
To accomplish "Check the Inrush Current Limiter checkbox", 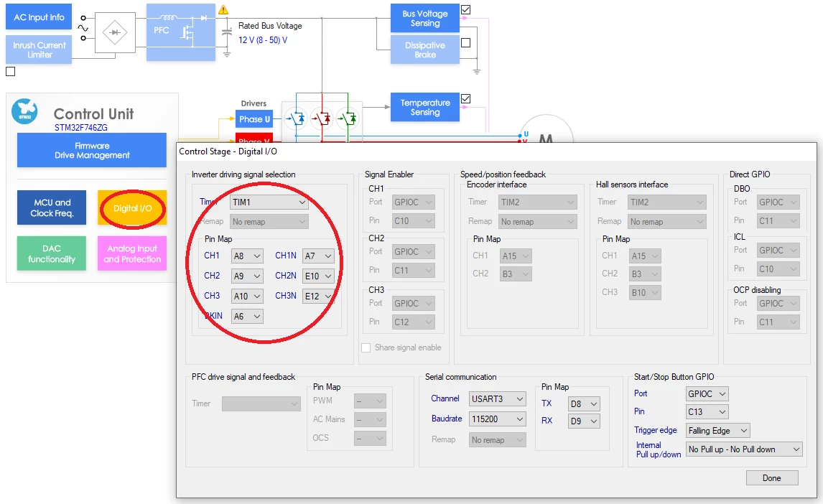I will (11, 71).
